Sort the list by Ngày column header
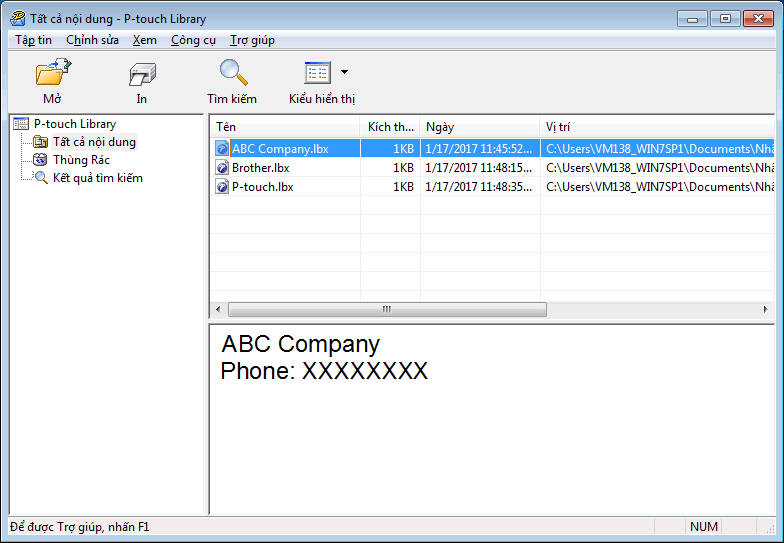This screenshot has width=784, height=543. tap(479, 127)
